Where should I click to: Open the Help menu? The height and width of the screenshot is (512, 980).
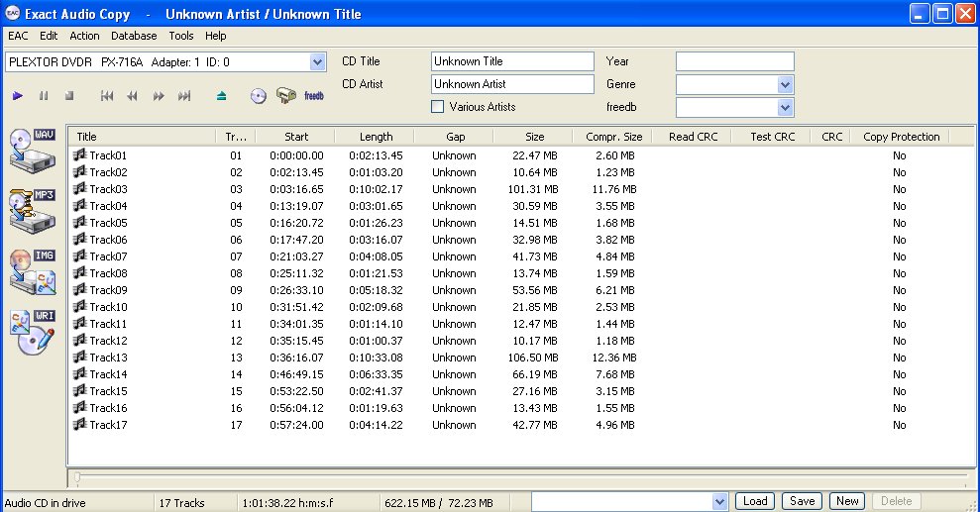[x=216, y=36]
